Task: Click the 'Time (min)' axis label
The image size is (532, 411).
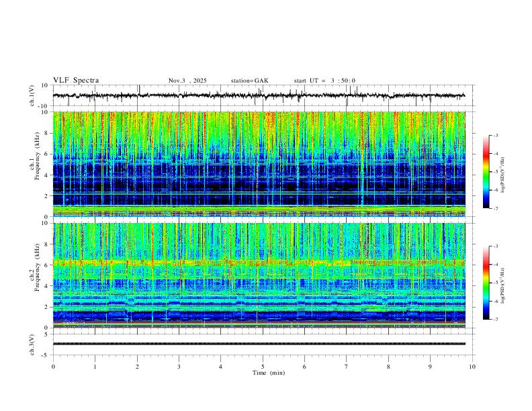Action: (269, 373)
